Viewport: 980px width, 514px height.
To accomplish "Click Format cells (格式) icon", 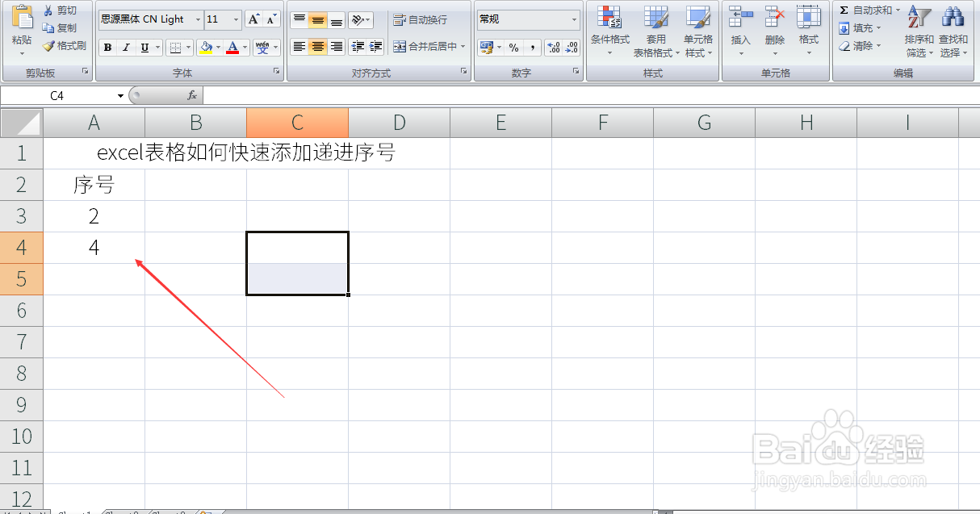I will coord(808,17).
